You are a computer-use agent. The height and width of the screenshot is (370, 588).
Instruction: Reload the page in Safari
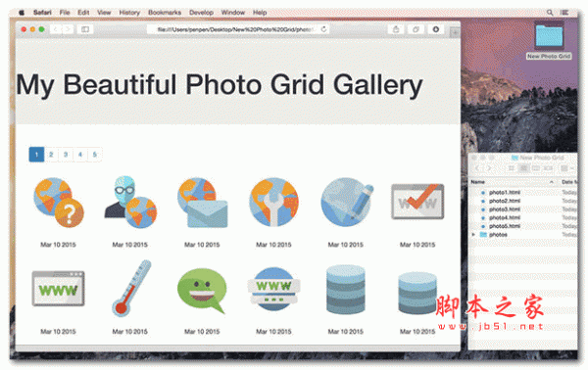pyautogui.click(x=323, y=29)
